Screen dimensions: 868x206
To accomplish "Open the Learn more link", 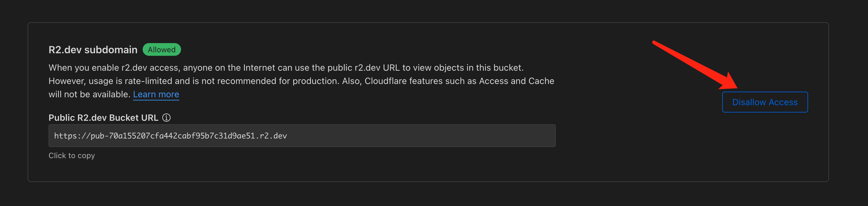I will (x=156, y=94).
